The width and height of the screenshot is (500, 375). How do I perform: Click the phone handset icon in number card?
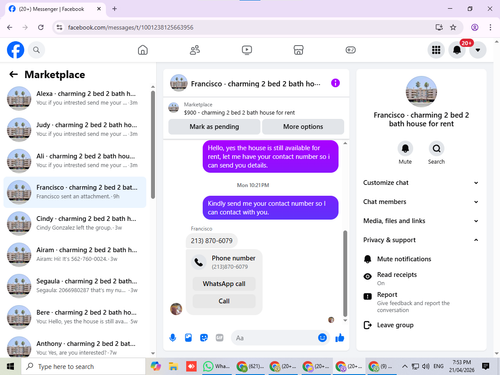point(199,262)
